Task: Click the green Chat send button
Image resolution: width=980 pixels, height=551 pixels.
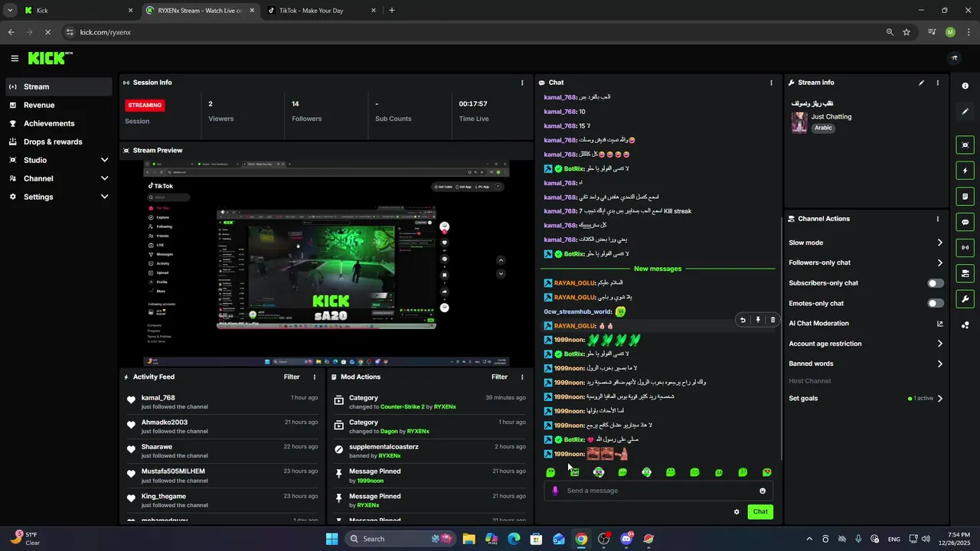Action: tap(760, 512)
